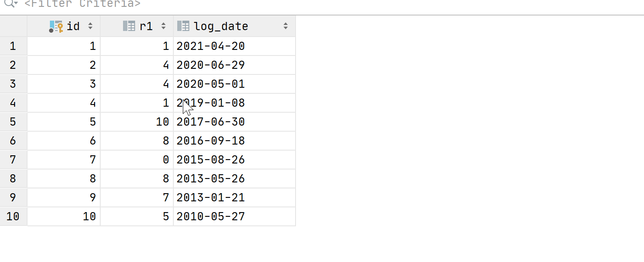This screenshot has width=644, height=262.
Task: Toggle sort arrows on log_date column
Action: [x=286, y=26]
